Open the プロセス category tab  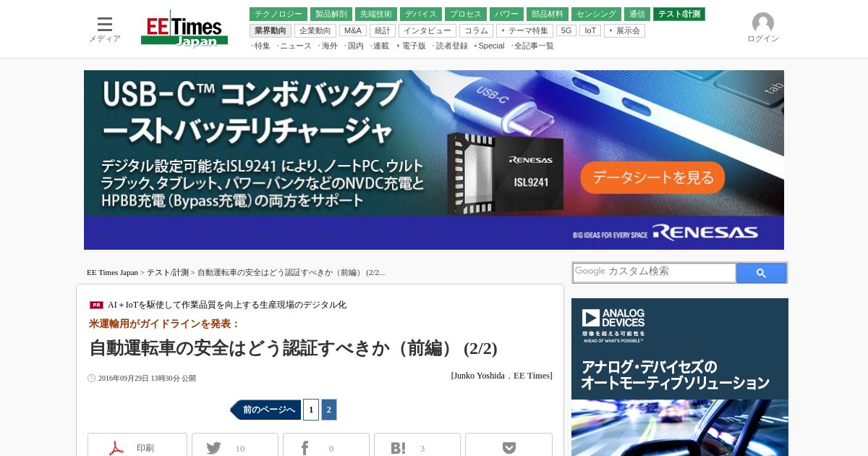[466, 14]
